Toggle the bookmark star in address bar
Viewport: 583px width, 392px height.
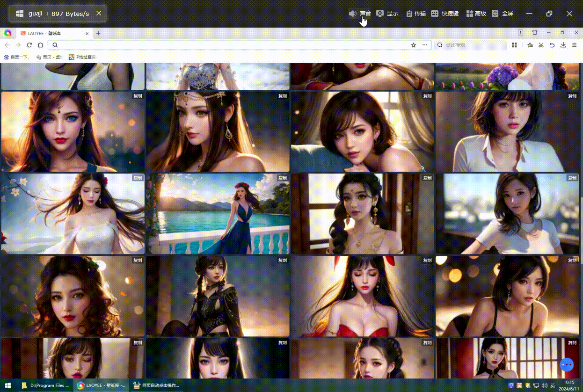coord(413,45)
